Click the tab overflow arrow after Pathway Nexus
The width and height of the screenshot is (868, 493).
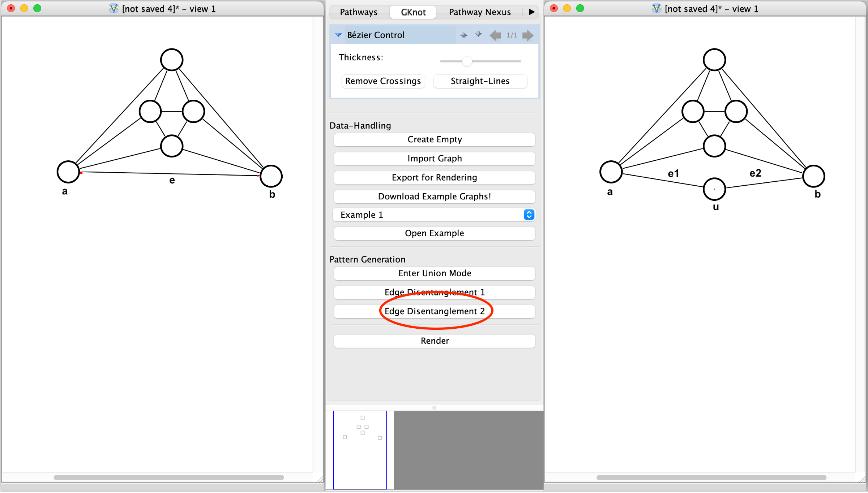click(x=531, y=12)
